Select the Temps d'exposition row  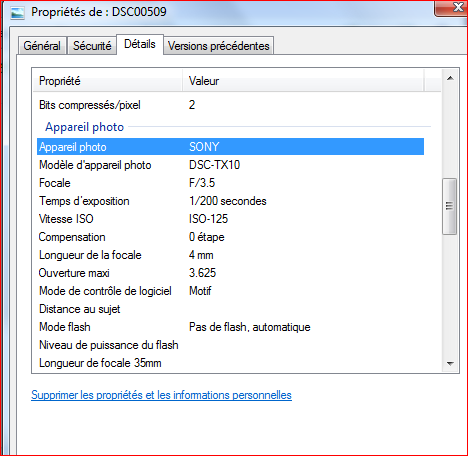(230, 201)
